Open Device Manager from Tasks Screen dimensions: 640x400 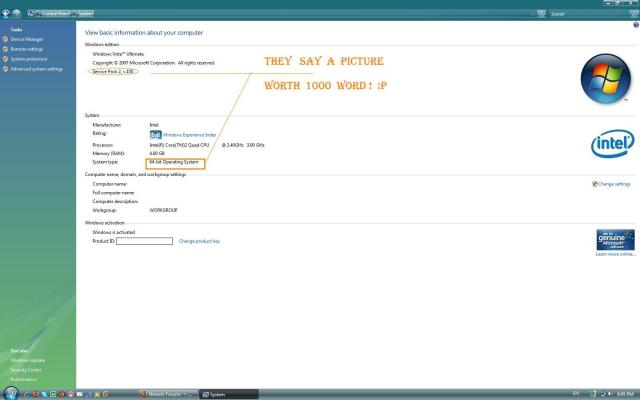click(x=27, y=39)
